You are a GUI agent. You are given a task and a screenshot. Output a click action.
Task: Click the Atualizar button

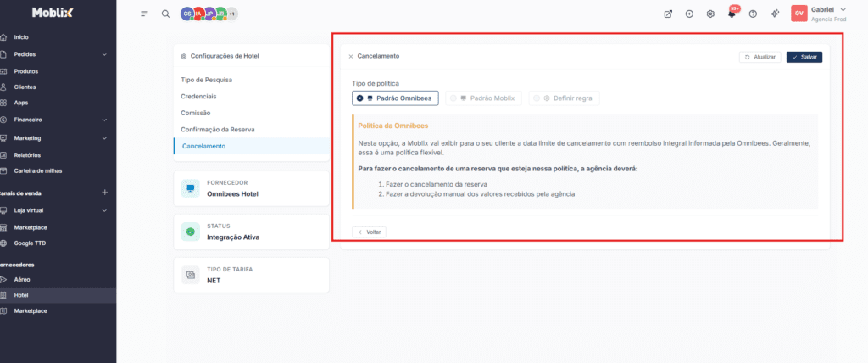759,57
